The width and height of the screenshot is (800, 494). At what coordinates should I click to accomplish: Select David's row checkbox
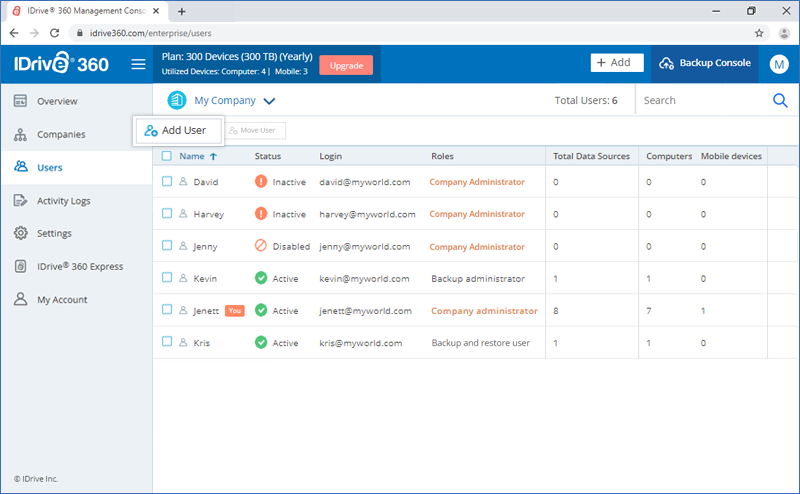167,181
